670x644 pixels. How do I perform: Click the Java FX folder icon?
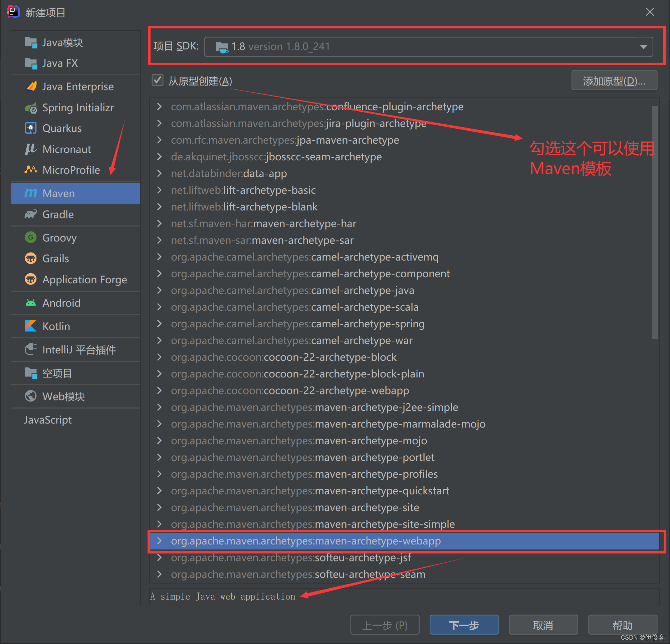coord(31,63)
